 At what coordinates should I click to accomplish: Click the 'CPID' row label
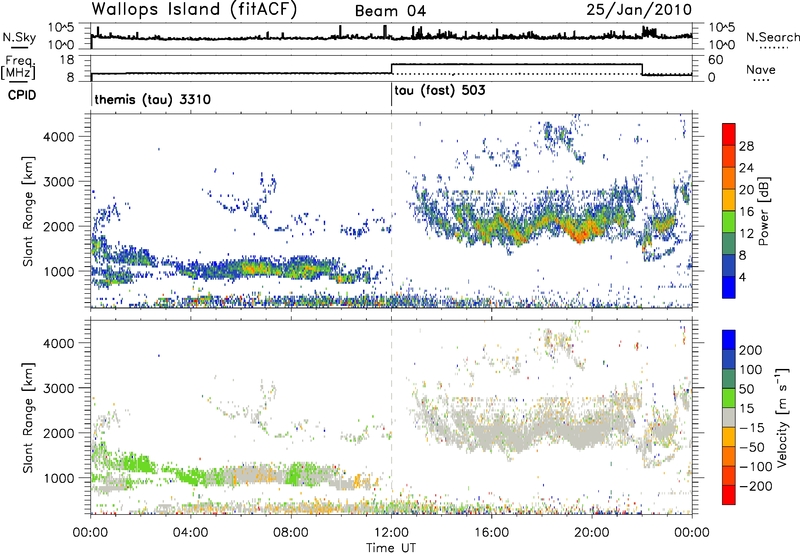coord(22,95)
